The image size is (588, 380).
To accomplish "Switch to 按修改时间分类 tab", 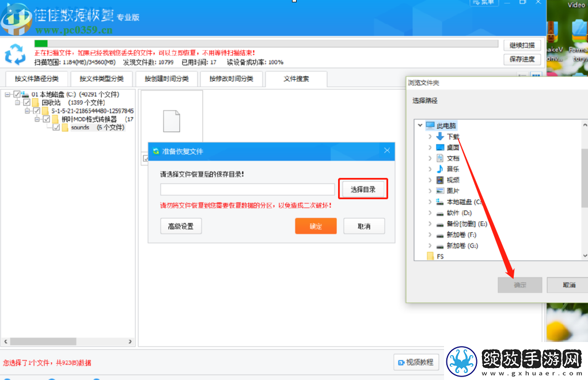I will (232, 79).
